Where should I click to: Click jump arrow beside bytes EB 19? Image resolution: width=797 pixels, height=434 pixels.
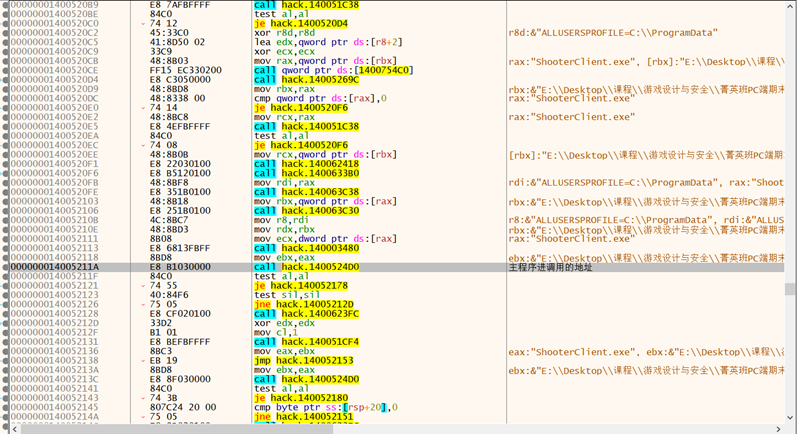[143, 361]
